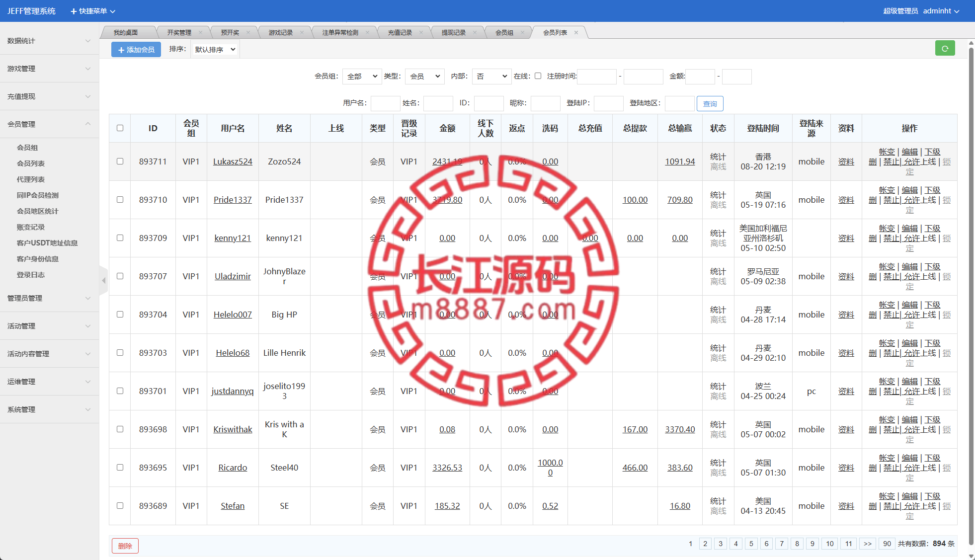Open 同IP会员检测 in the sidebar
The width and height of the screenshot is (975, 560).
click(38, 195)
